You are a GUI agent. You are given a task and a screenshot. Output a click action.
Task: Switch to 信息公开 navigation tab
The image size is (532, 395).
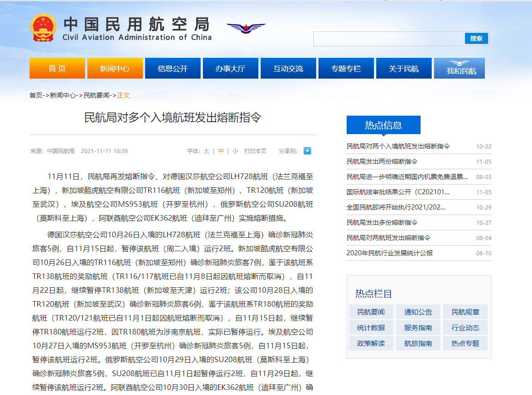[172, 68]
